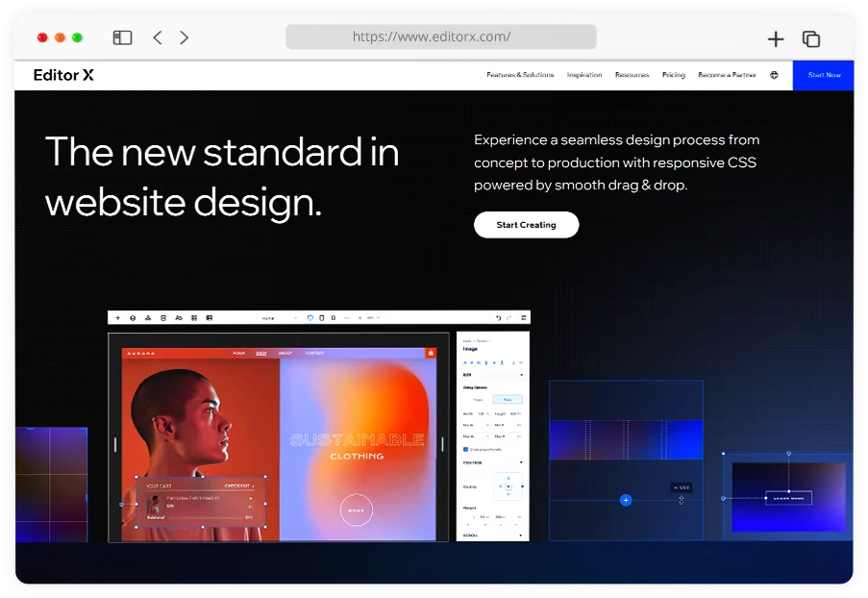The width and height of the screenshot is (868, 598).
Task: Click the orange cart icon on Aurora site
Action: 431,353
